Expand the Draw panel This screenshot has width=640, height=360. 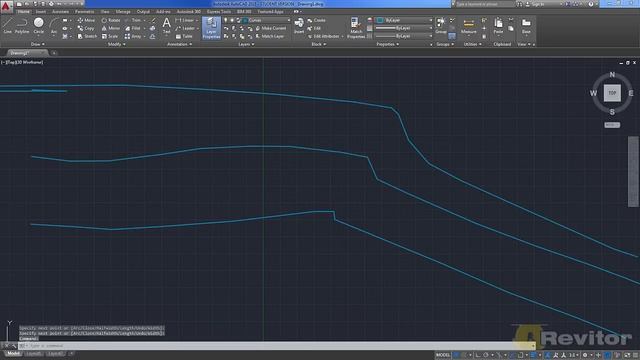click(38, 44)
